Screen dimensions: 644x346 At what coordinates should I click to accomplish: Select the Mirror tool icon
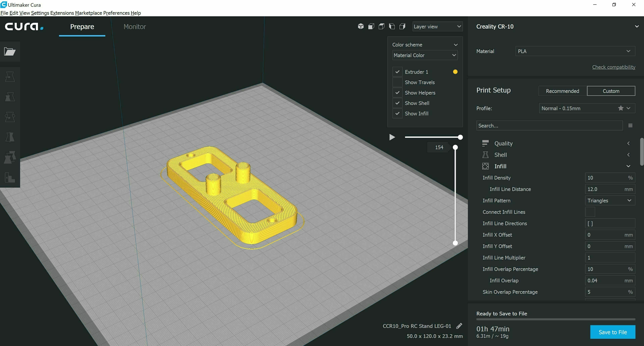(10, 137)
